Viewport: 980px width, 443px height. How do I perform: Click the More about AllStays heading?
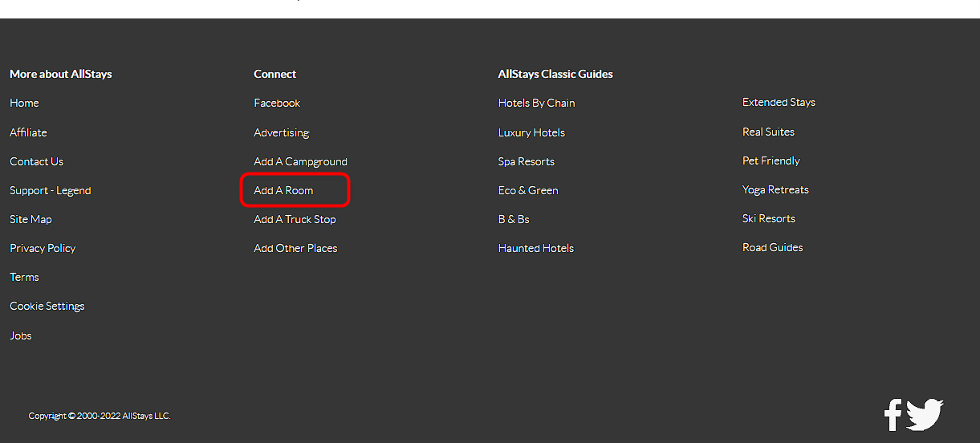pyautogui.click(x=61, y=74)
